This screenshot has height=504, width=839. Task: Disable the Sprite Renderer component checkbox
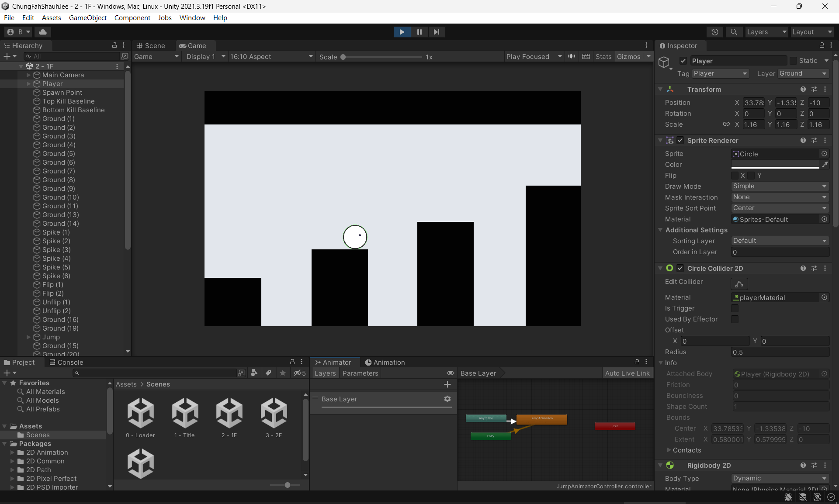[x=680, y=140]
